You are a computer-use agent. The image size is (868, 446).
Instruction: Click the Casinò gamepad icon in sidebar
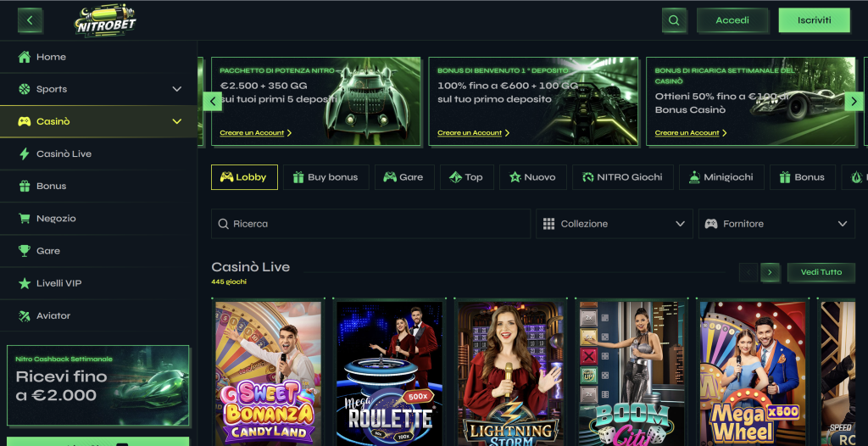click(x=24, y=121)
